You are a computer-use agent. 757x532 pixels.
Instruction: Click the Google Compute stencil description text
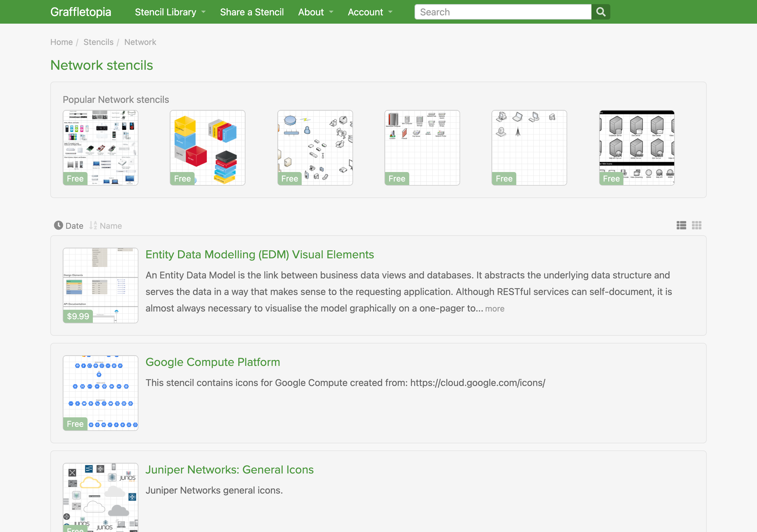(346, 383)
